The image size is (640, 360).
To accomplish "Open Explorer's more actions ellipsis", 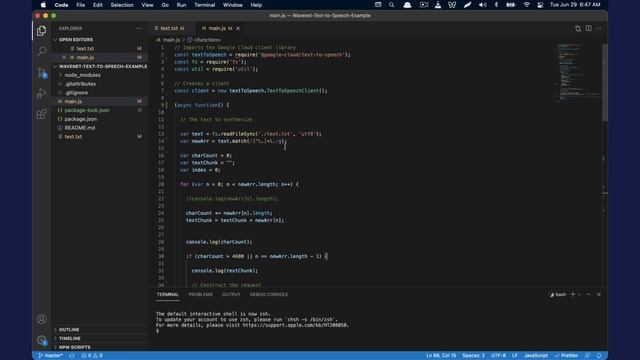I will [139, 29].
